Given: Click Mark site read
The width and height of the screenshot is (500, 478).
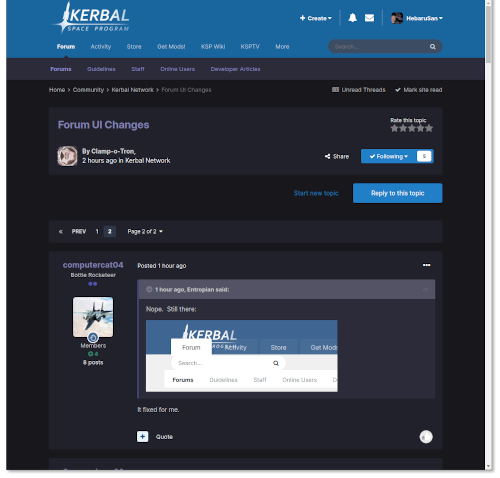Looking at the screenshot, I should point(419,90).
